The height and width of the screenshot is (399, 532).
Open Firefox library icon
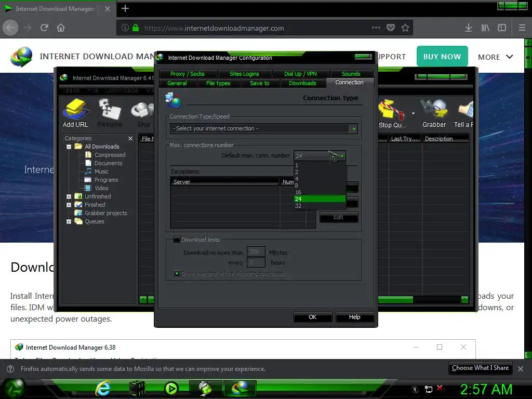coord(485,28)
